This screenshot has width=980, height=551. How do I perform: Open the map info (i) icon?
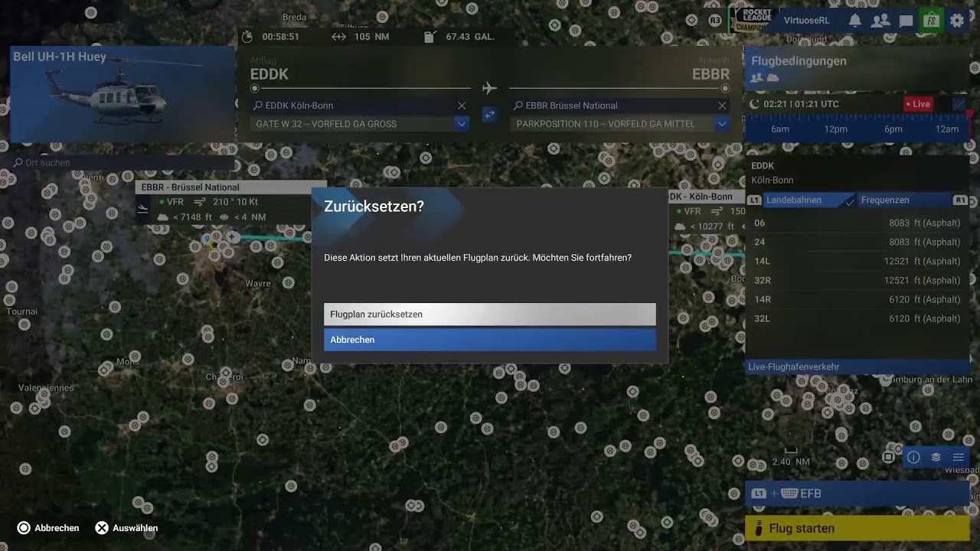(913, 457)
